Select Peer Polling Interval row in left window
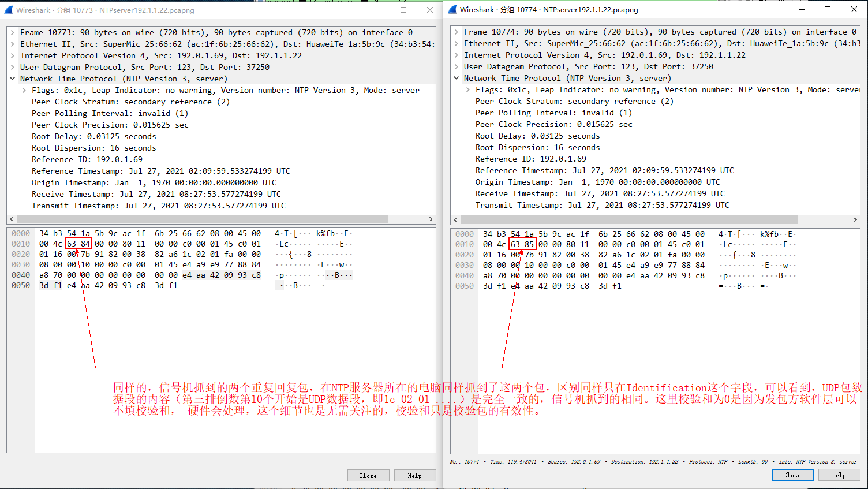868x489 pixels. point(222,114)
